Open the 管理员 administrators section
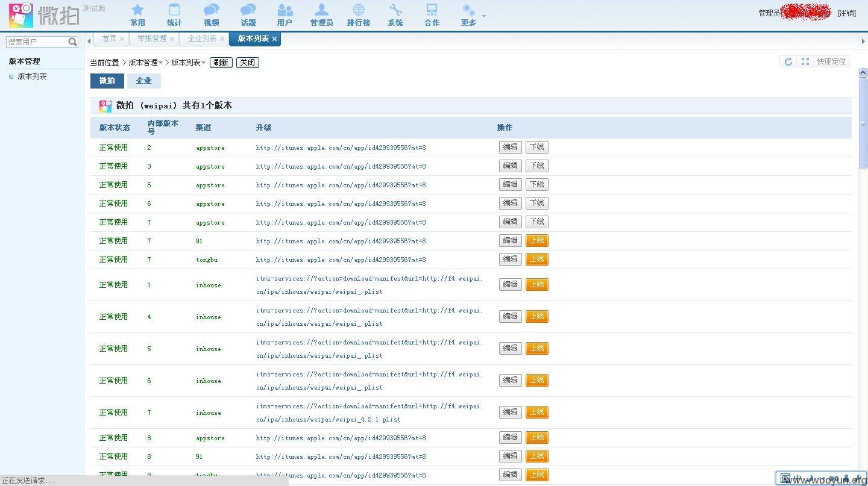868x486 pixels. 321,15
